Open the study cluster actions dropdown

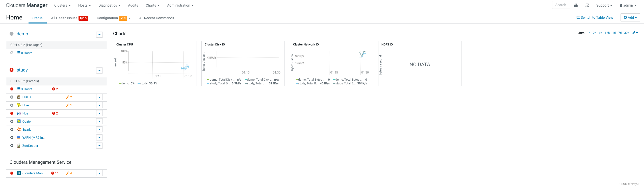(x=99, y=71)
